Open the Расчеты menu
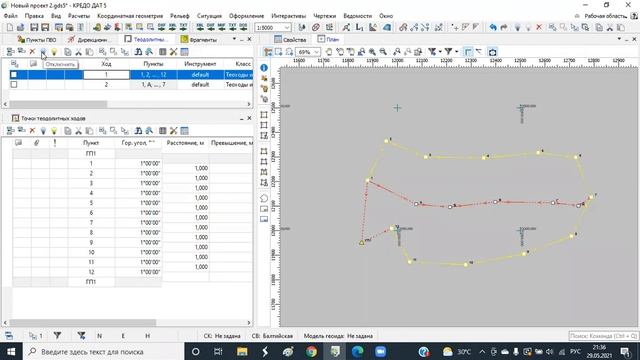 79,16
